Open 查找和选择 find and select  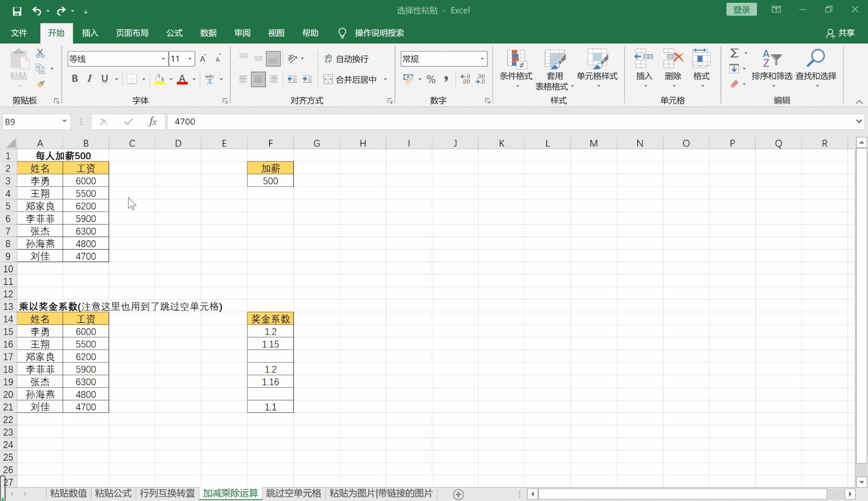816,68
